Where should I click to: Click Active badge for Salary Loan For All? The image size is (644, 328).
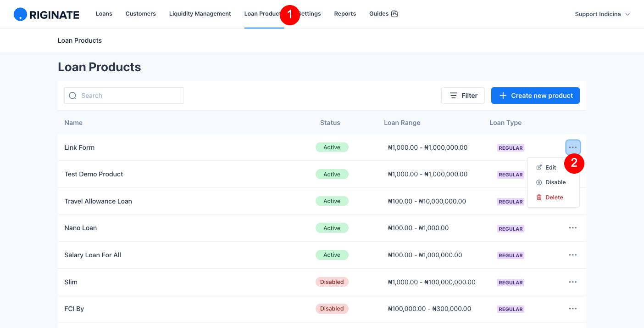click(332, 255)
